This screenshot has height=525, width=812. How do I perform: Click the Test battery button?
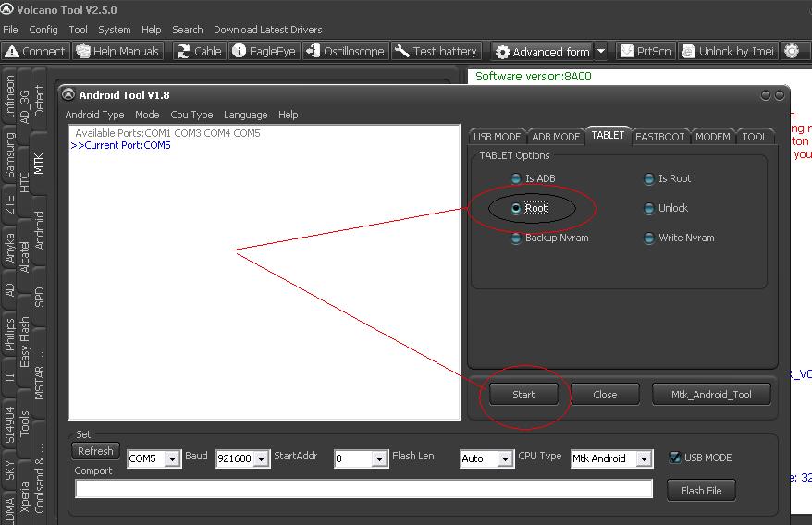point(436,51)
